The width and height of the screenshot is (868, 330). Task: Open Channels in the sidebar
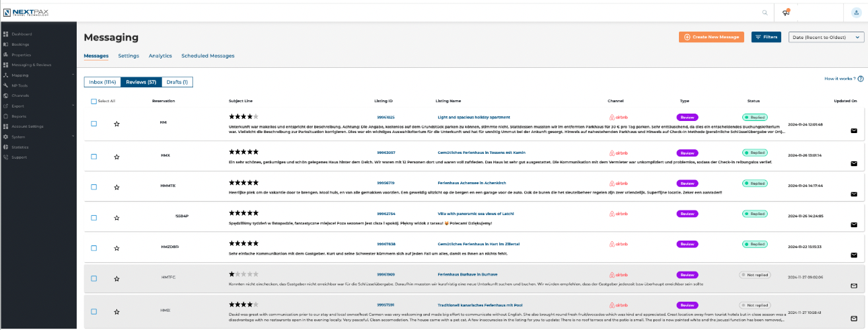(20, 95)
